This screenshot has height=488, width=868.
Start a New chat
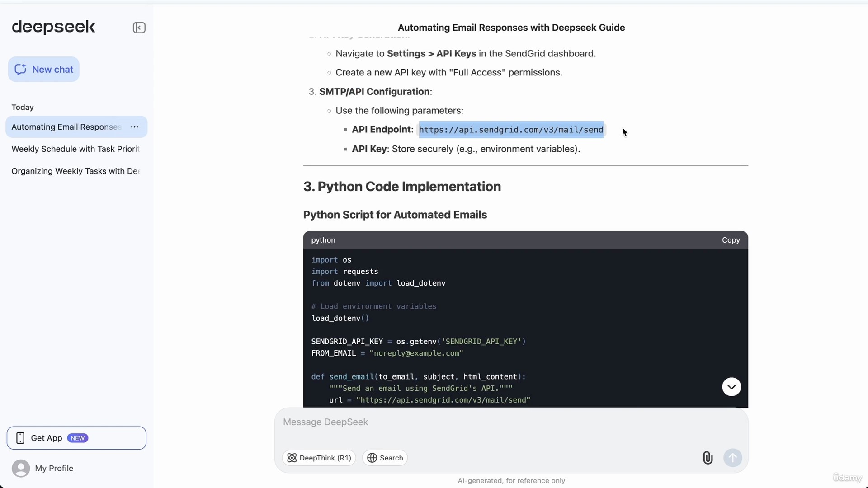point(43,69)
